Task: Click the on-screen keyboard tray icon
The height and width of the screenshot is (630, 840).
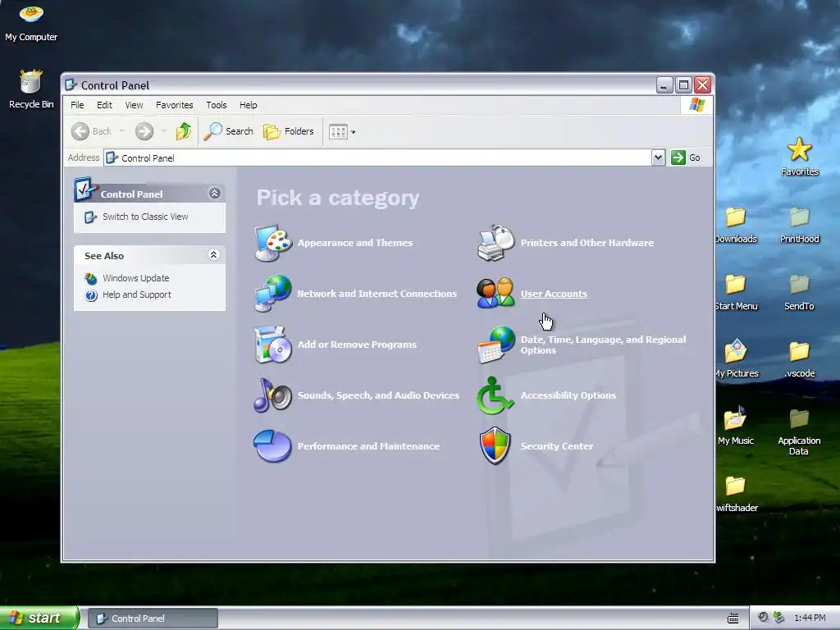Action: click(733, 619)
